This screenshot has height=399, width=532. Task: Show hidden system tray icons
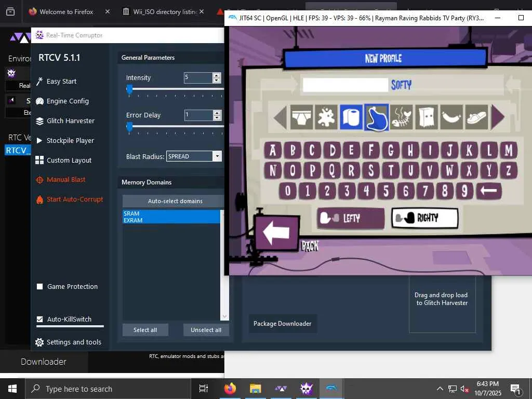click(x=440, y=389)
